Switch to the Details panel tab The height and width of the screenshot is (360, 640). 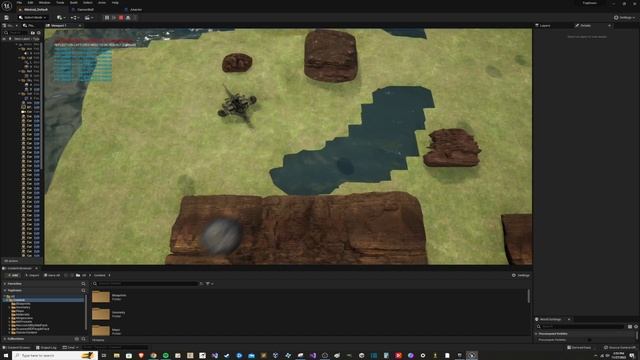(585, 25)
